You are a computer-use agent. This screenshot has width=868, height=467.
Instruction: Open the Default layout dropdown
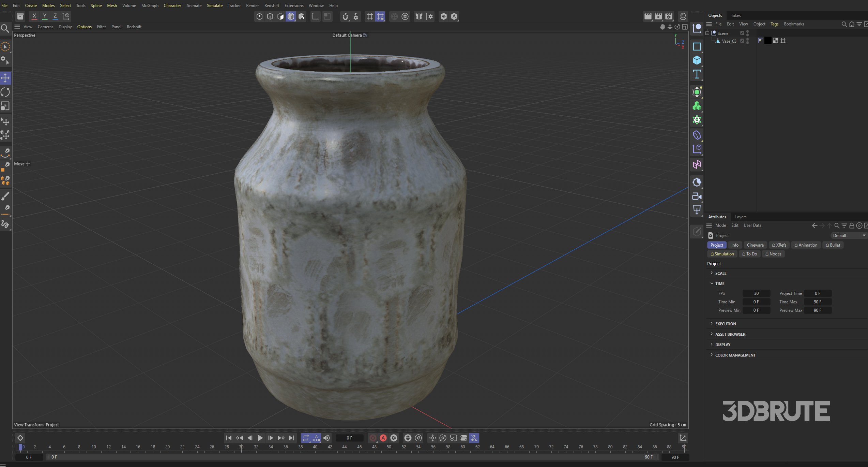click(x=848, y=235)
